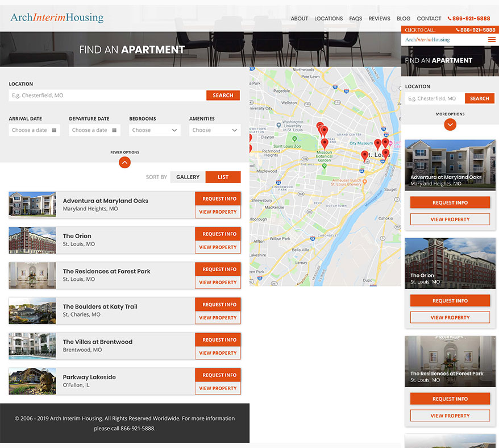Open Adventura at Maryland Oaks list thumbnail
499x448 pixels.
click(32, 205)
